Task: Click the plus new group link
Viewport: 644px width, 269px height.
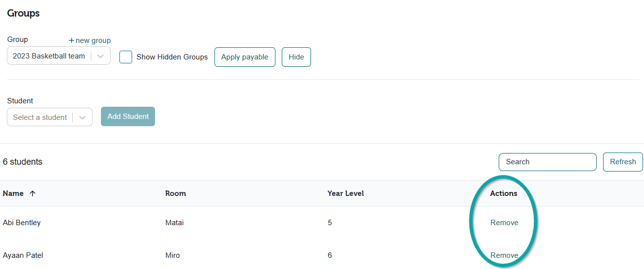Action: pos(90,40)
